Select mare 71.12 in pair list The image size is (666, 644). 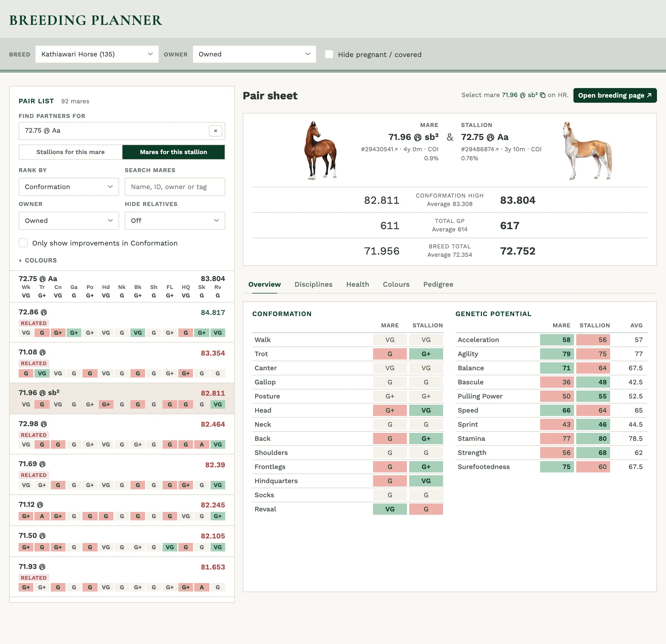coord(122,510)
